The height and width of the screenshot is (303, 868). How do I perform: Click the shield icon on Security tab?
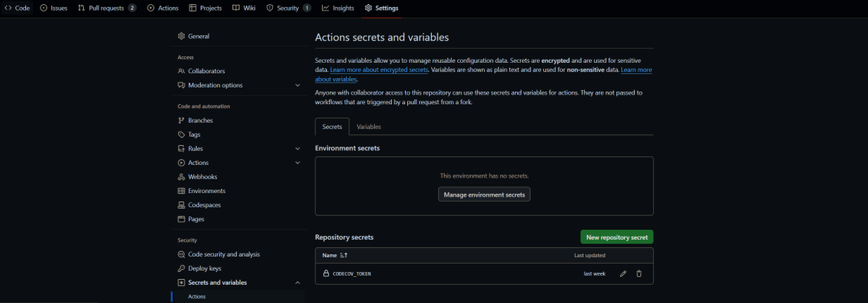(270, 8)
